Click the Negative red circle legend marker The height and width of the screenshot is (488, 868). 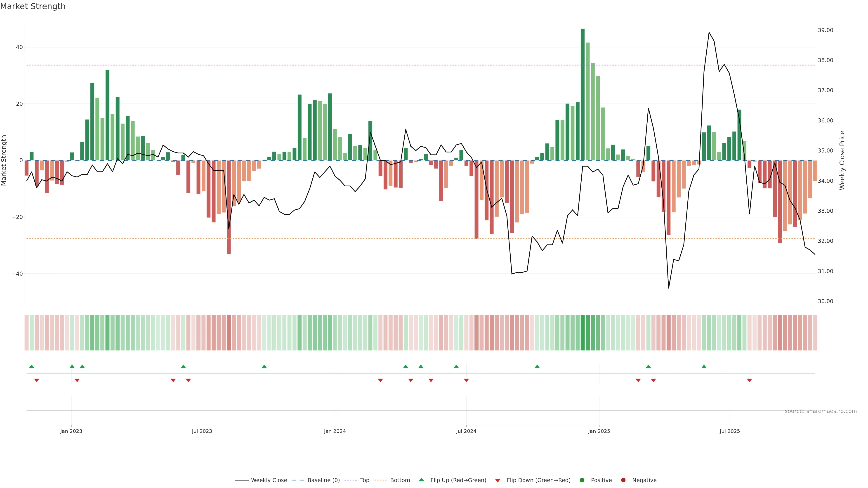[623, 480]
